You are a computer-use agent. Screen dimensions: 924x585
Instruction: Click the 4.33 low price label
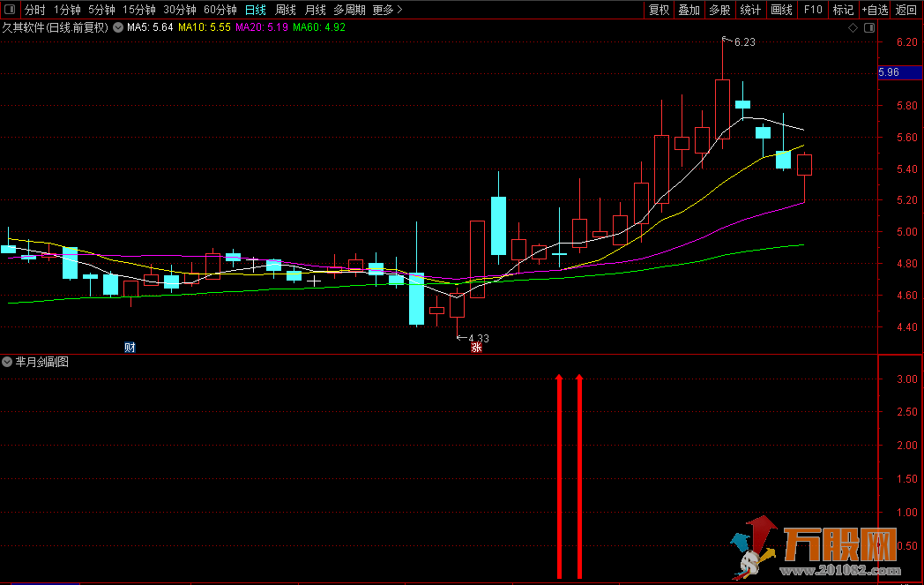pos(479,339)
